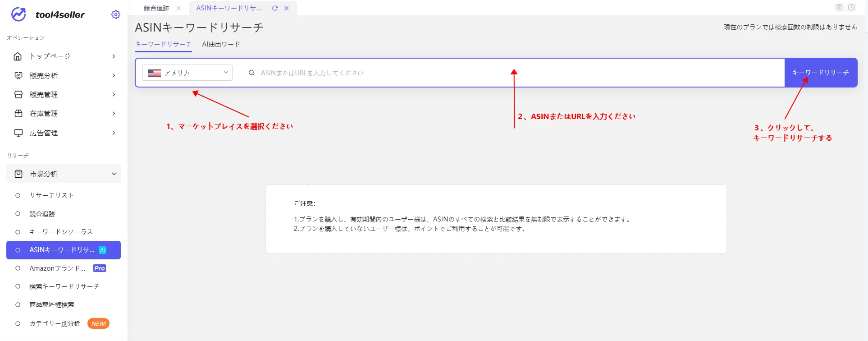Click the キーワードリサーチ search button
The width and height of the screenshot is (868, 341).
click(821, 73)
